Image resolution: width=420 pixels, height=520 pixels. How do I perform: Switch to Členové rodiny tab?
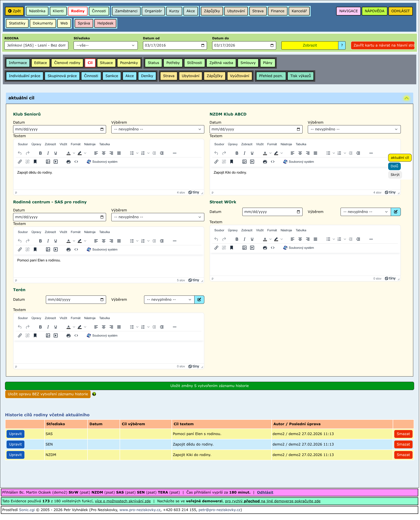coord(67,63)
